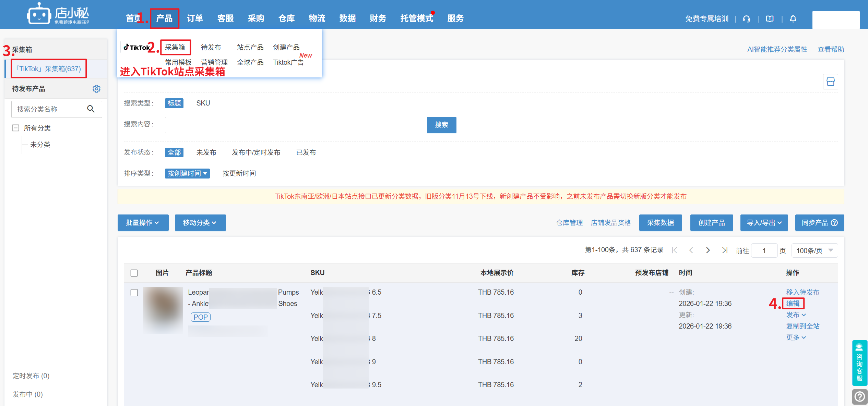Screen dimensions: 868x406
Task: Check the Leopard pumps product row checkbox
Action: pyautogui.click(x=134, y=293)
